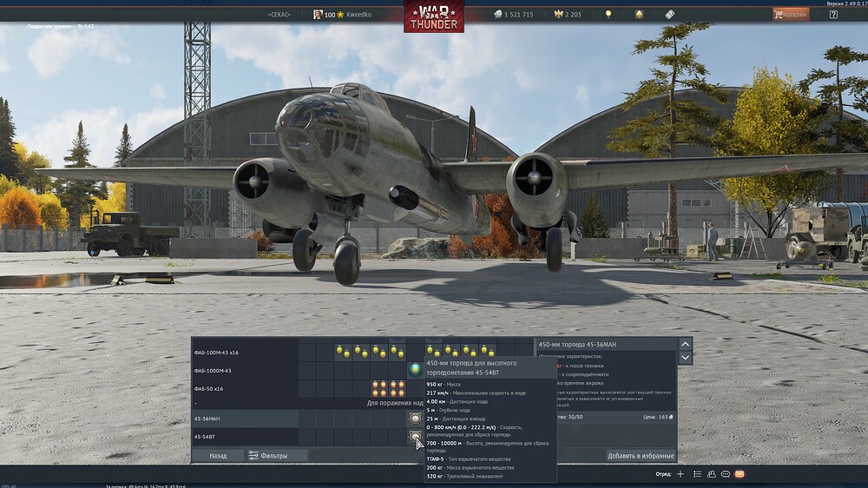
Task: Click the 45-54ВТ torpedo slot icon
Action: click(415, 437)
